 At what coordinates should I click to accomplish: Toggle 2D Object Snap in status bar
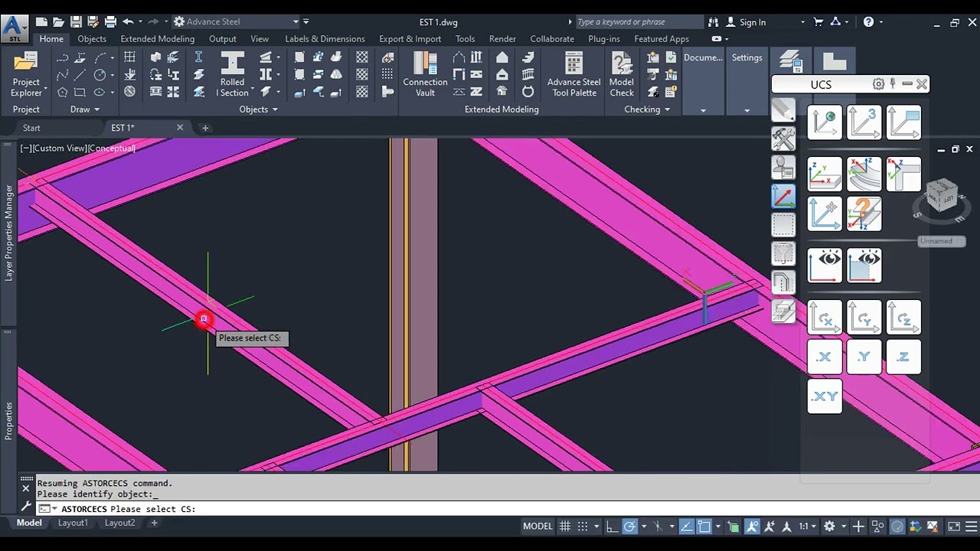click(704, 527)
